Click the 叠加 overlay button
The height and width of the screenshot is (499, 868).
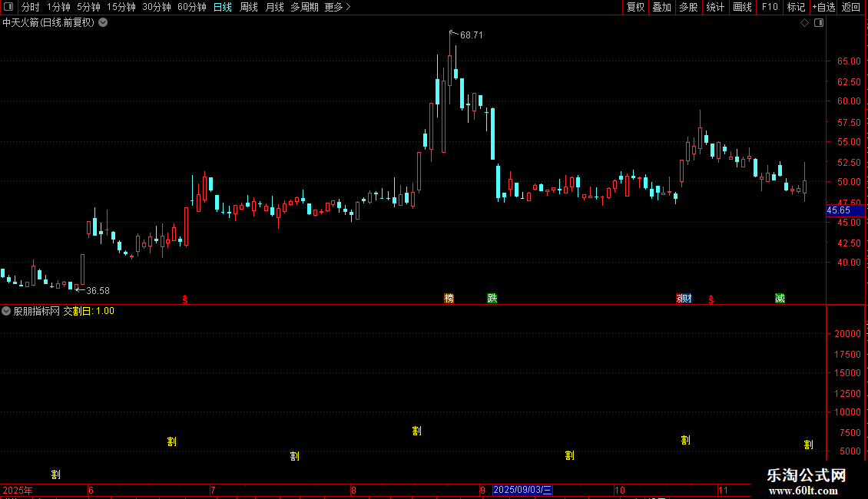(x=661, y=7)
